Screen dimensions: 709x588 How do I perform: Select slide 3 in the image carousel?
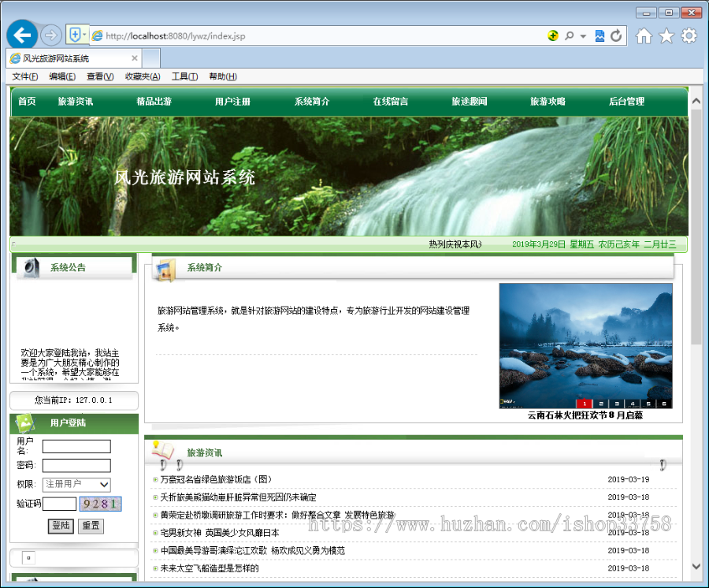click(617, 402)
